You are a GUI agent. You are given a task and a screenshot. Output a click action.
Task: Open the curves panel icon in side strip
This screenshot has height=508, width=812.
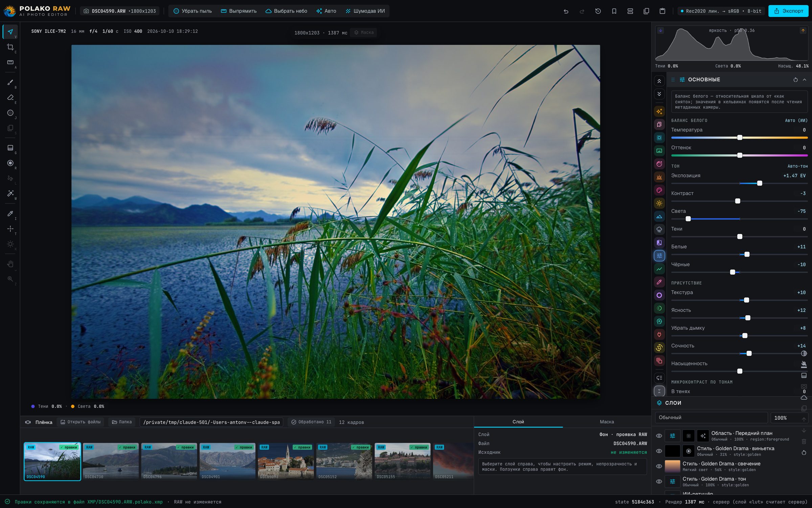[x=659, y=269]
